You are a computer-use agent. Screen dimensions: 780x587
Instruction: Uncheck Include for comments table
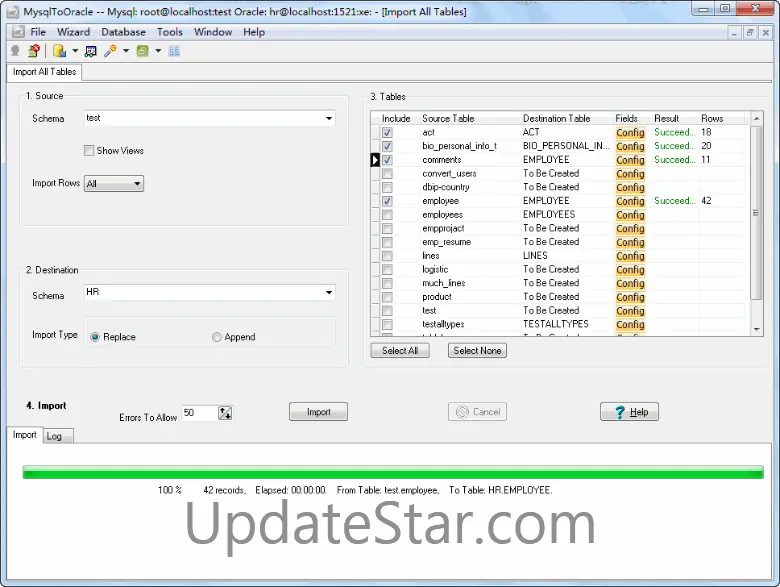tap(387, 160)
